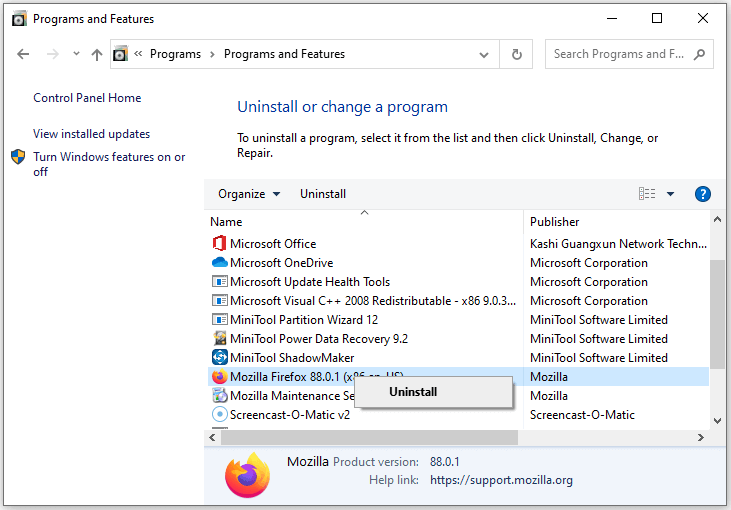Viewport: 731px width, 510px height.
Task: Click the Turn Windows features shield icon
Action: click(18, 157)
